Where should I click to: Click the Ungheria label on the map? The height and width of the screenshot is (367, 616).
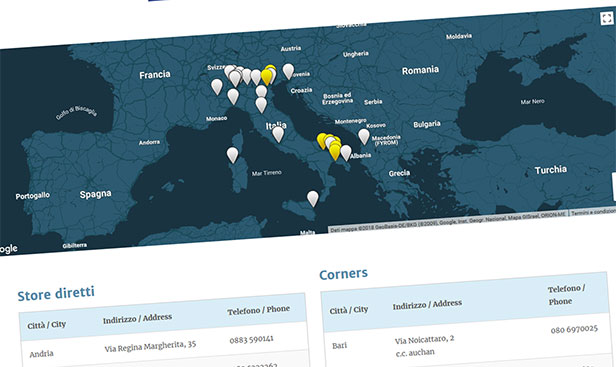click(356, 54)
